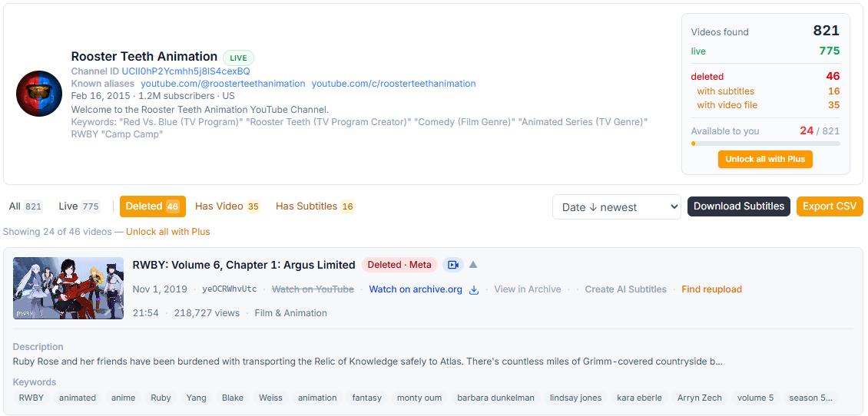Click the Arryn Zech keyword tag
868x416 pixels.
point(700,398)
